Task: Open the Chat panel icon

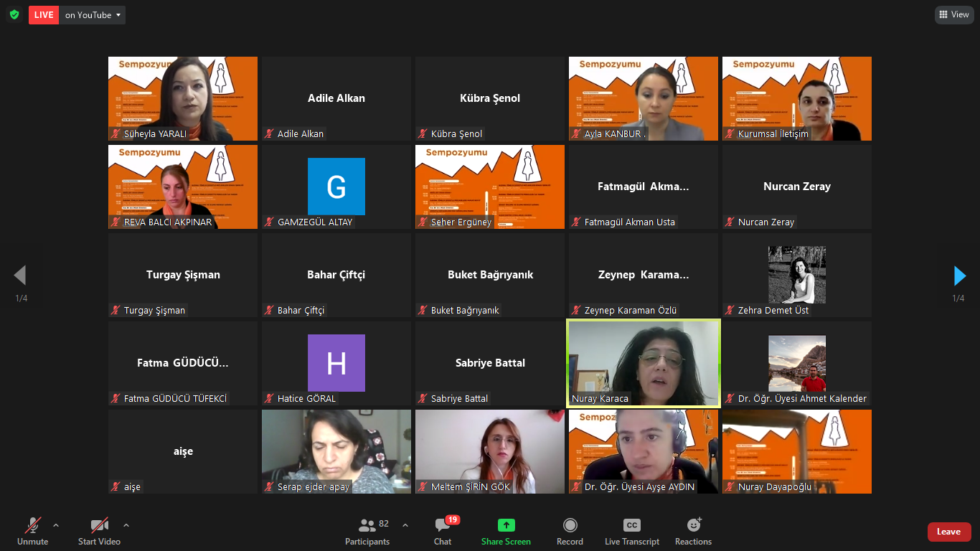Action: coord(443,526)
